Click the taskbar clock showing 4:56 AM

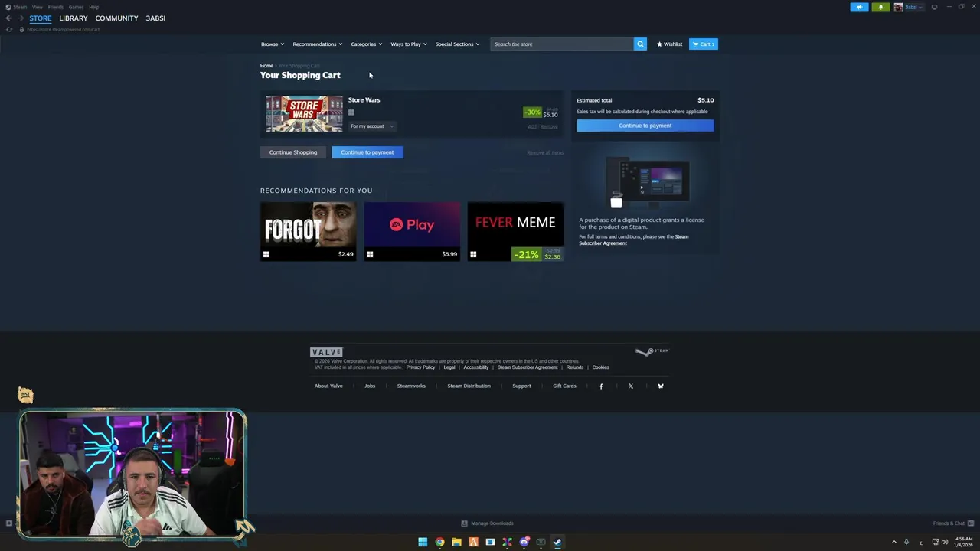point(963,542)
